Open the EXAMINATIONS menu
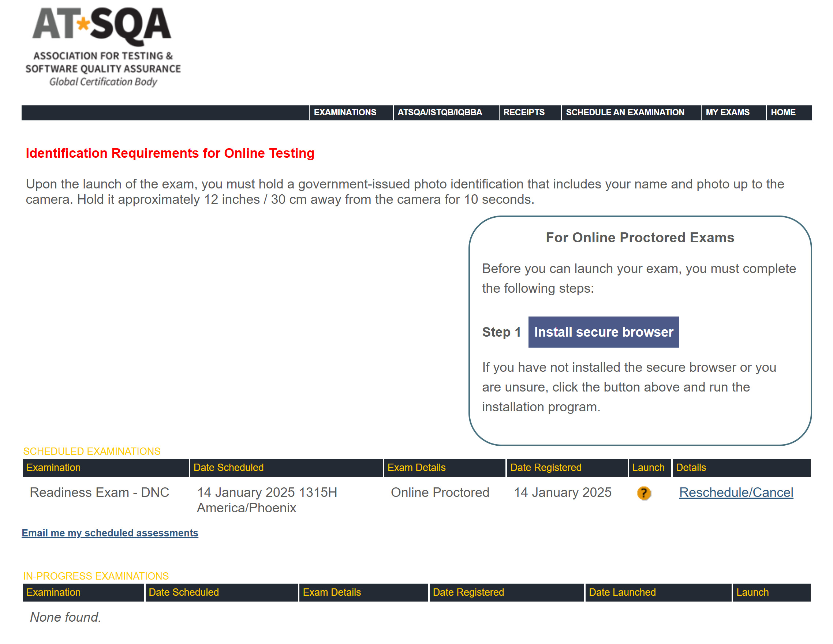The width and height of the screenshot is (833, 644). [x=345, y=112]
